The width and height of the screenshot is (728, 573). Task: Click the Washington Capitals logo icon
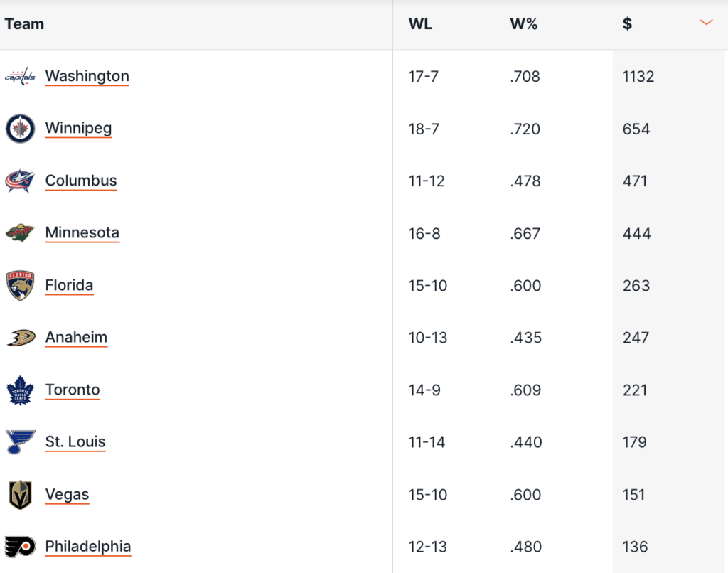pyautogui.click(x=20, y=77)
